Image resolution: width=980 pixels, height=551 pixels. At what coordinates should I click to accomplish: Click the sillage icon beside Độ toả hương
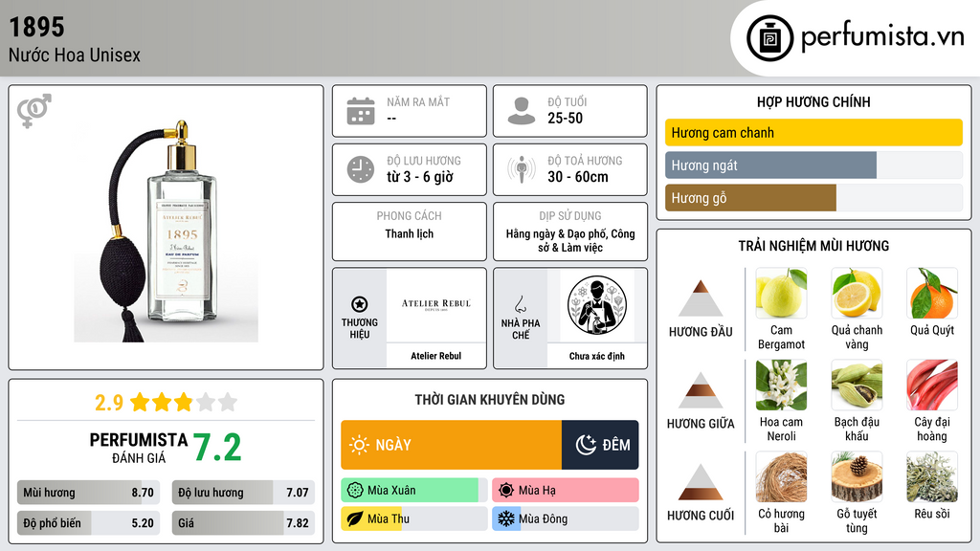pyautogui.click(x=522, y=169)
